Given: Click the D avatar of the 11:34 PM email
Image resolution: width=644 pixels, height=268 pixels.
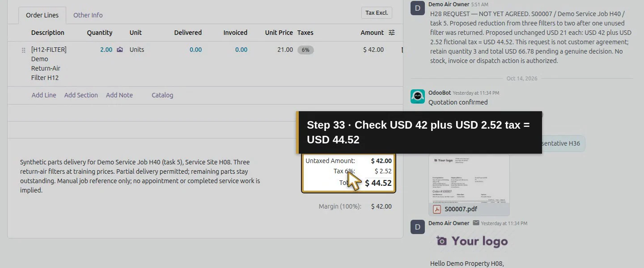Looking at the screenshot, I should (x=418, y=227).
